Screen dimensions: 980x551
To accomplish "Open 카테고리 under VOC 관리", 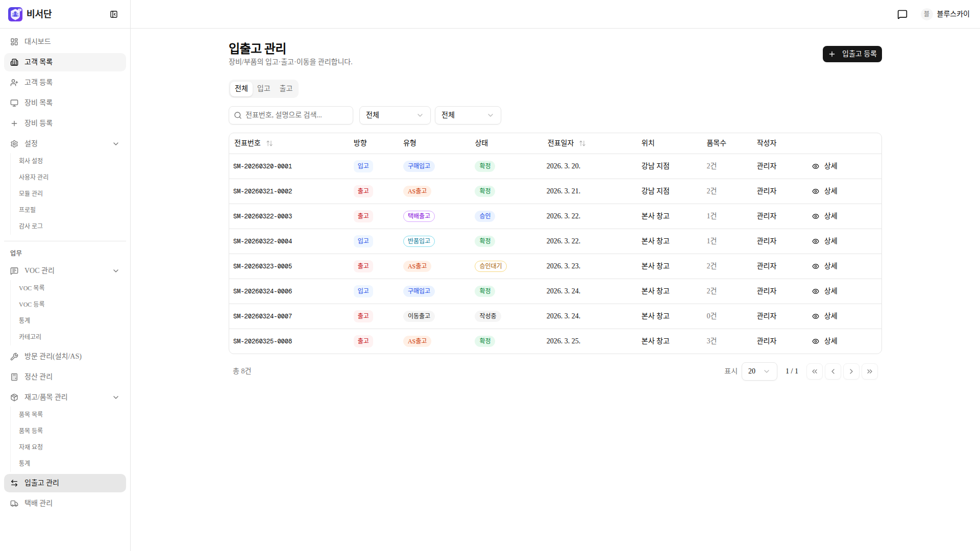I will point(30,337).
